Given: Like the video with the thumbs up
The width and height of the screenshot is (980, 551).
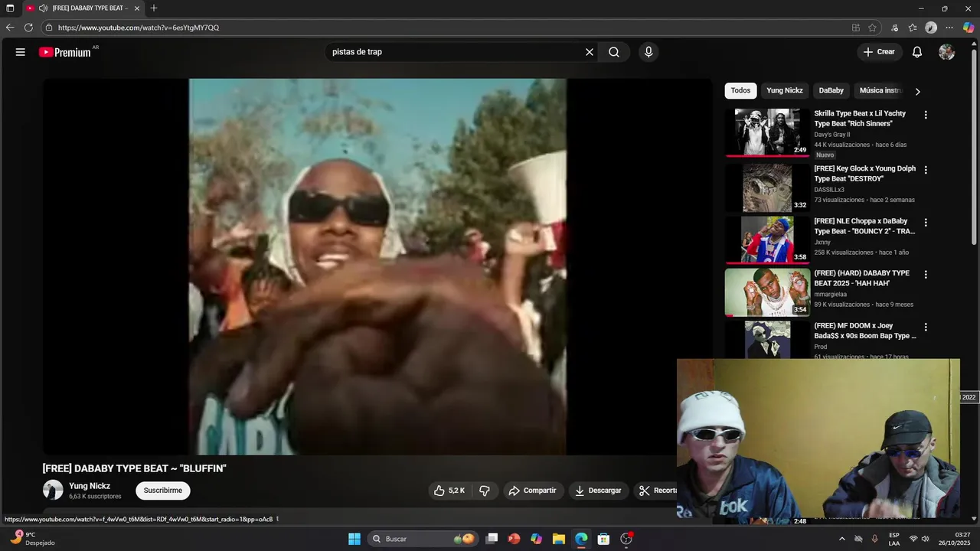Looking at the screenshot, I should (x=449, y=491).
